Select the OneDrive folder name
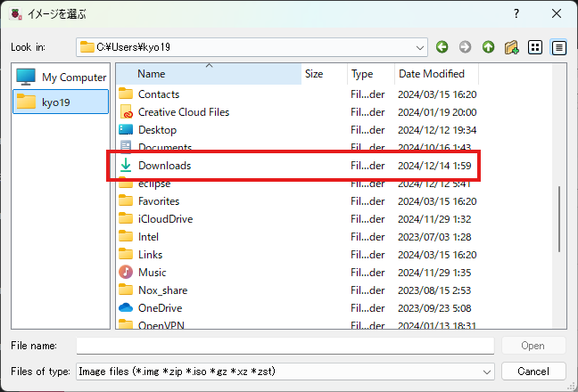Image resolution: width=578 pixels, height=392 pixels. click(160, 308)
